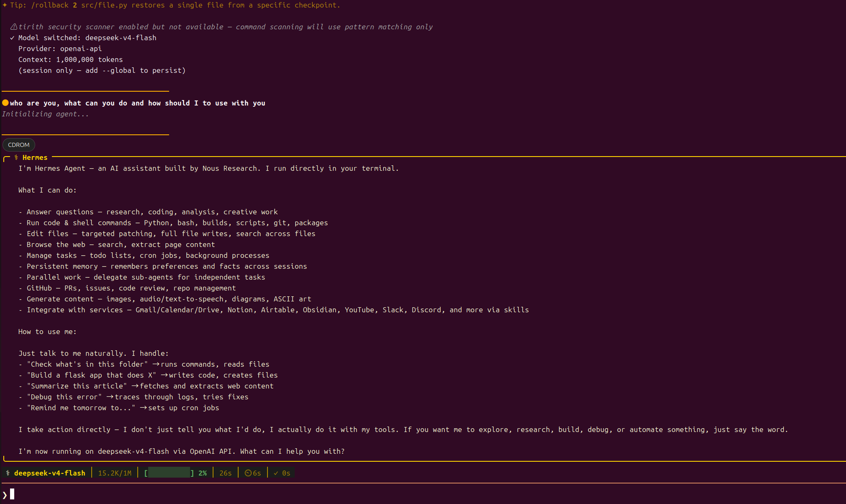
Task: Click the caduceus icon in the status bar
Action: [8, 473]
